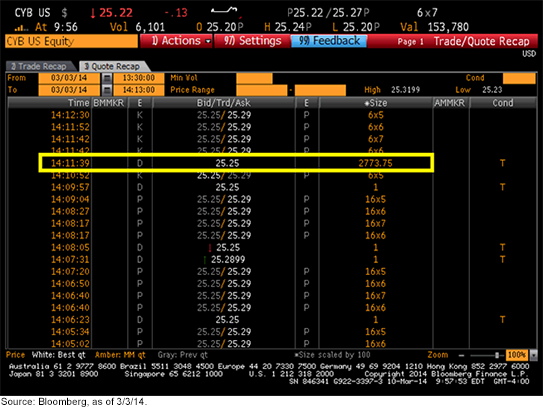Open the zoom 100% dropdown arrow
543x410 pixels.
[534, 355]
